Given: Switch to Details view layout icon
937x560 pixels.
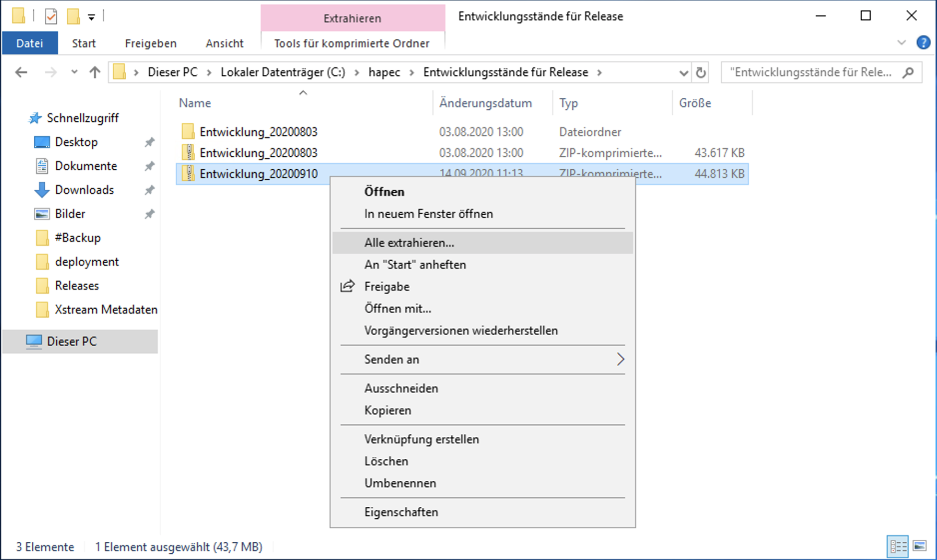Looking at the screenshot, I should [x=897, y=546].
